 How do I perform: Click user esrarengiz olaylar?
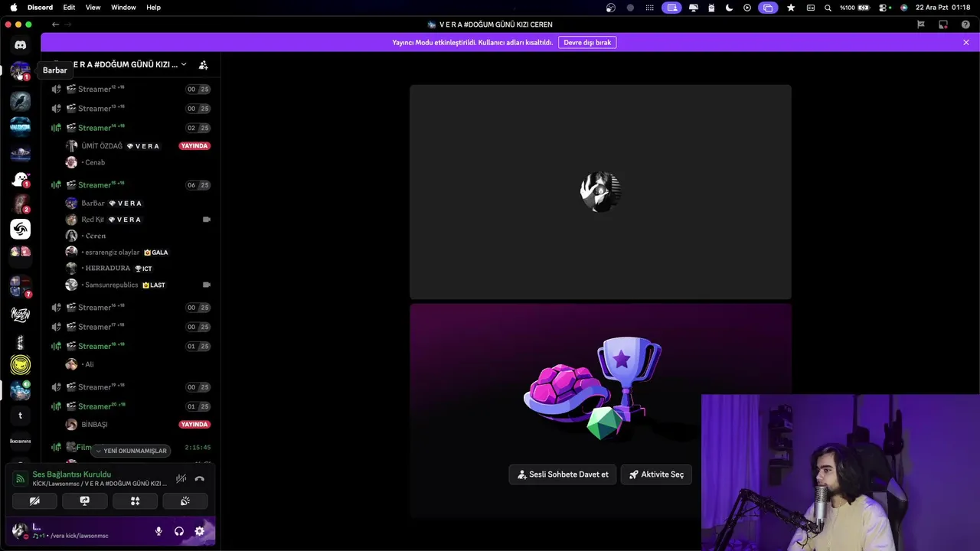coord(138,253)
